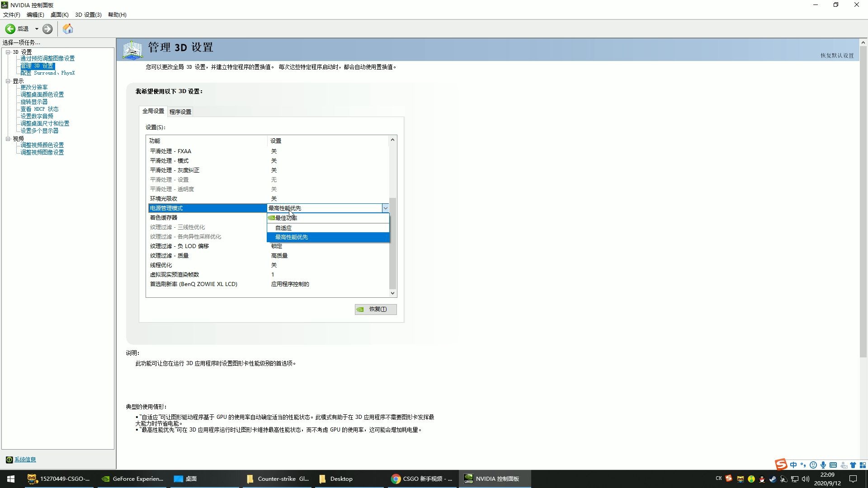Screen dimensions: 868x488
Task: Open the 帮助(H) menu
Action: pos(117,14)
